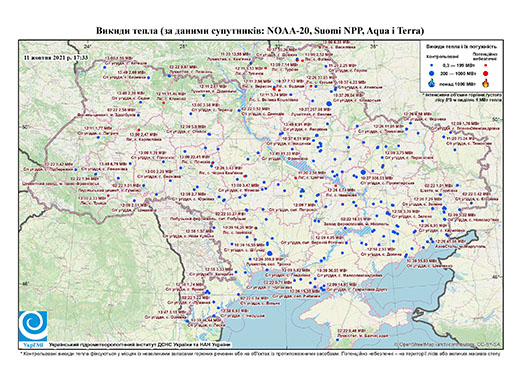
Task: Click the small red dot in legend
Action: (x=485, y=66)
